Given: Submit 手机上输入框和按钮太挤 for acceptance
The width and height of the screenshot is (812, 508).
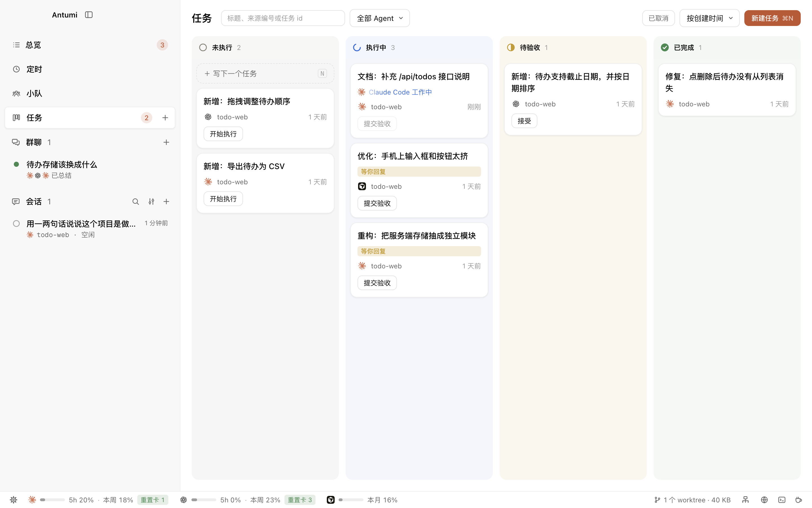Looking at the screenshot, I should pos(377,203).
